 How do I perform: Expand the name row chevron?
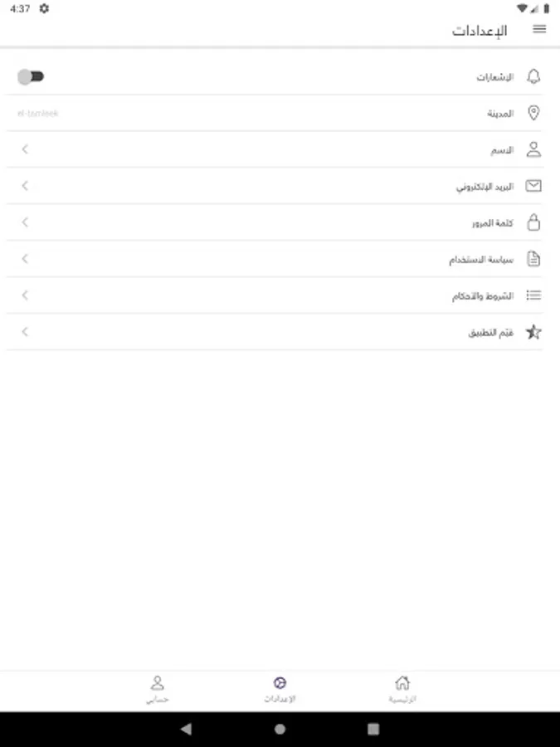point(25,149)
